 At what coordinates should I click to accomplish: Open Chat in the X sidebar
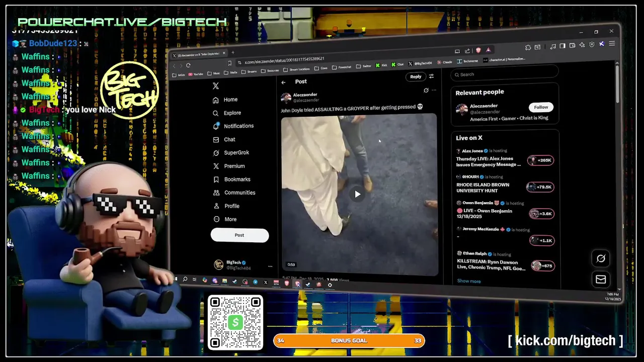coord(224,139)
